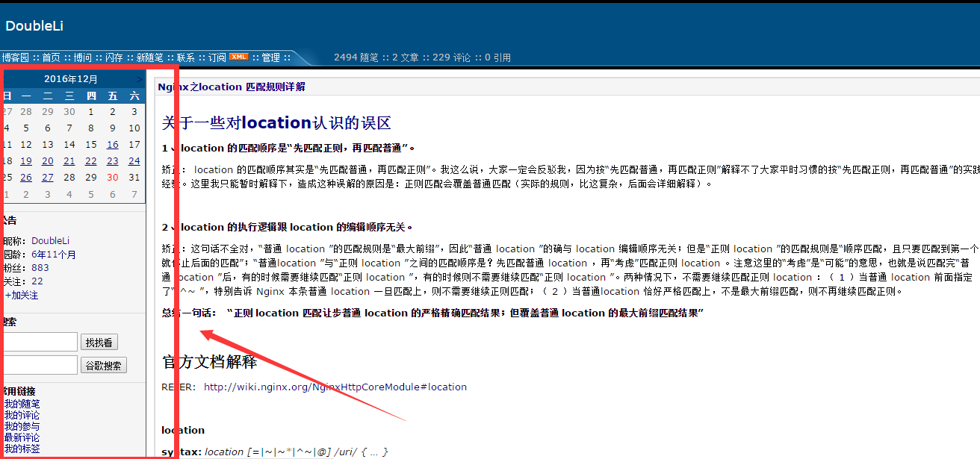Select December 27 in the calendar
Viewport: 980px width, 459px height.
click(48, 178)
